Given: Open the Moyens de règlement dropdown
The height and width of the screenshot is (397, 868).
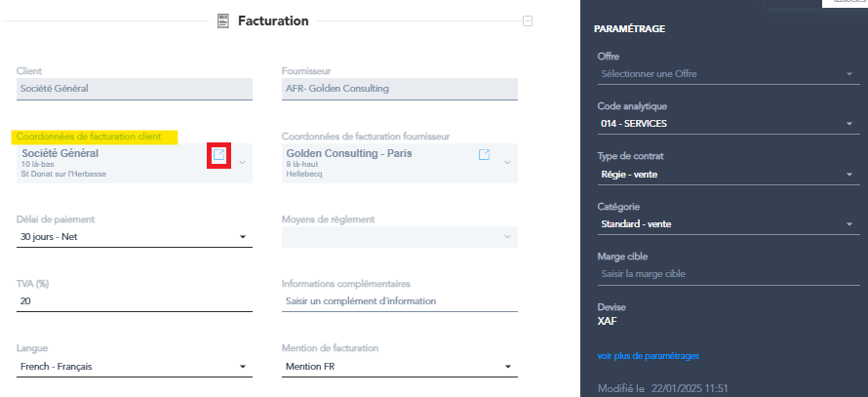Looking at the screenshot, I should coord(400,236).
